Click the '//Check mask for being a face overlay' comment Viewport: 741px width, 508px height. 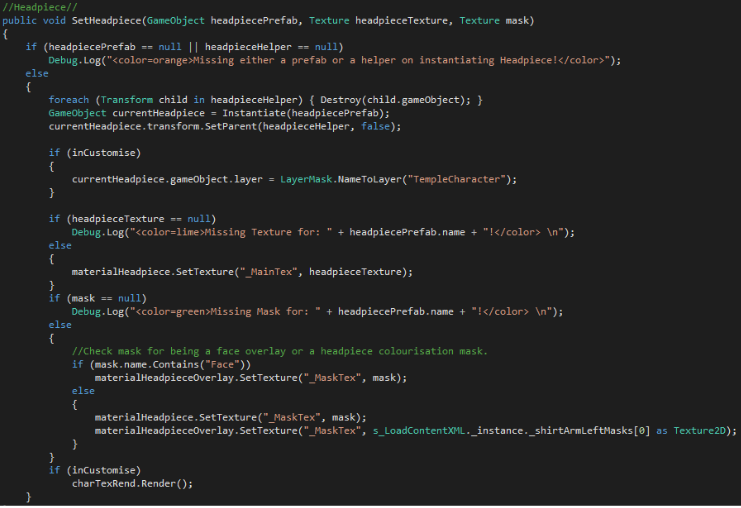(x=279, y=351)
